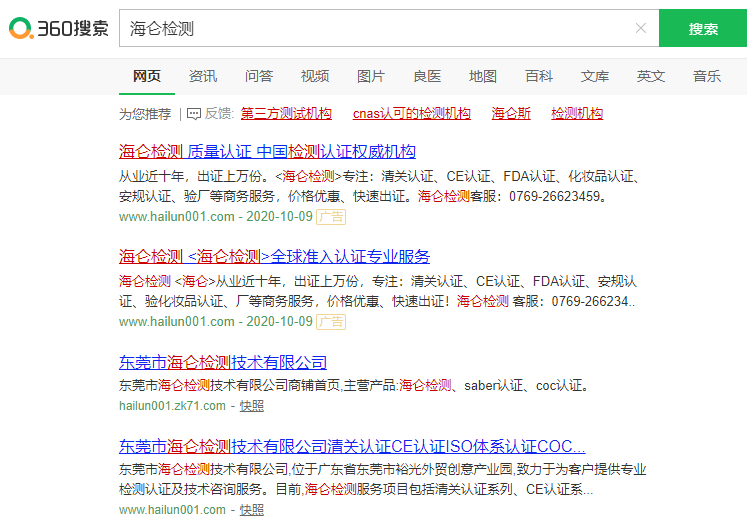Open result 海仑检测 质量认证 中国检测认证权威机构

(267, 152)
